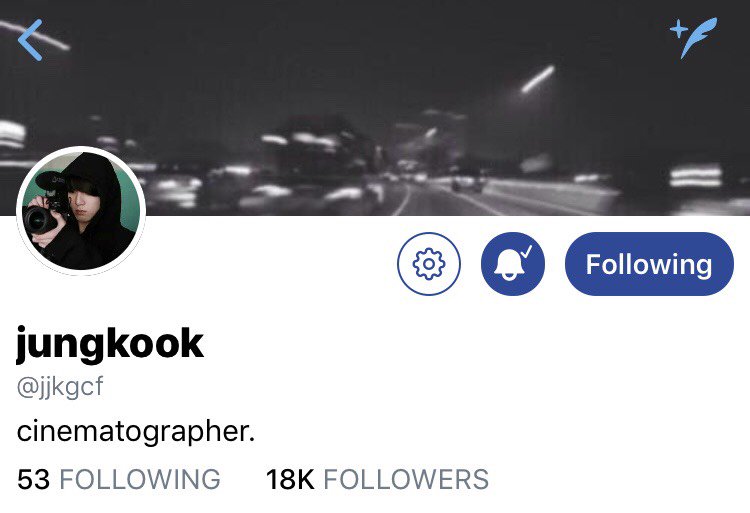
Task: Tap the streetlight in the banner image
Action: point(538,78)
